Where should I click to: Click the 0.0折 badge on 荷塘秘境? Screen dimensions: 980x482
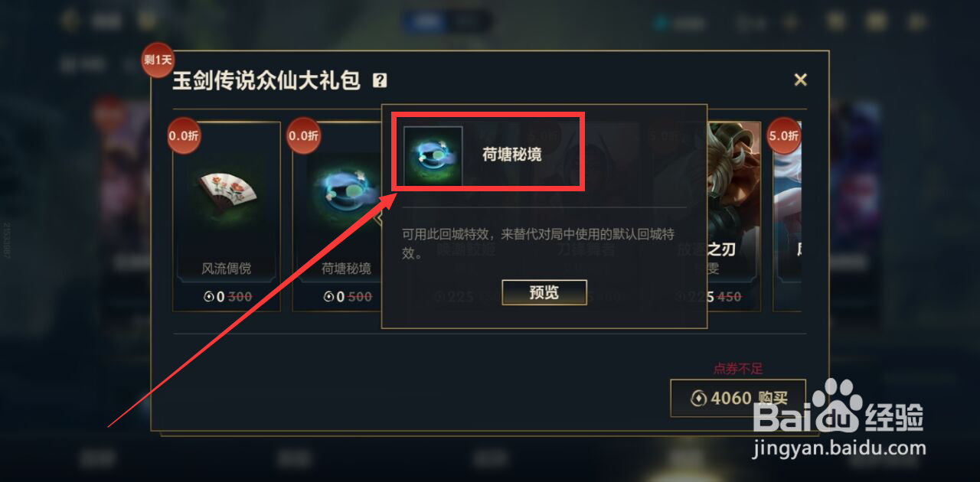click(303, 135)
